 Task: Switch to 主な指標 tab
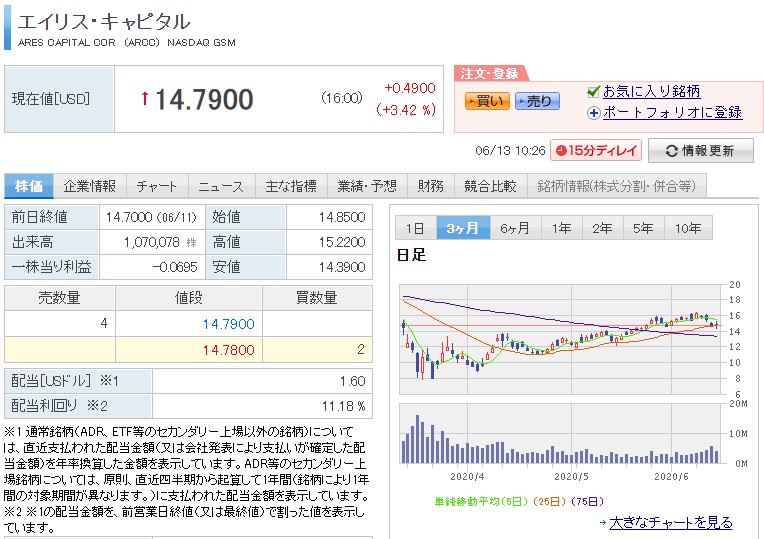[x=291, y=186]
